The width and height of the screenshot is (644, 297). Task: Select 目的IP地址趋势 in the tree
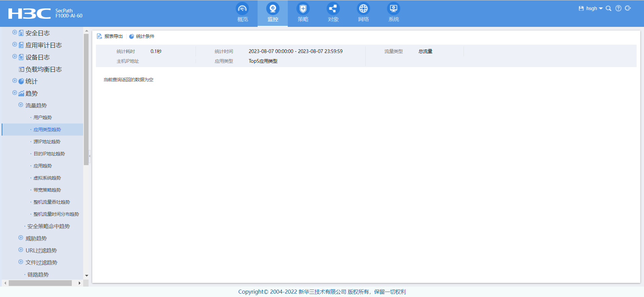tap(49, 154)
